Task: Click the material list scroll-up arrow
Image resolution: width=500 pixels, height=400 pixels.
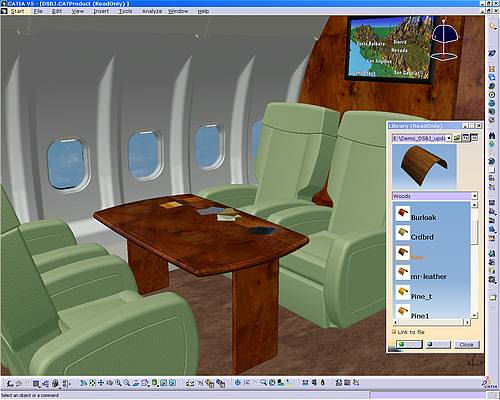Action: (x=475, y=205)
